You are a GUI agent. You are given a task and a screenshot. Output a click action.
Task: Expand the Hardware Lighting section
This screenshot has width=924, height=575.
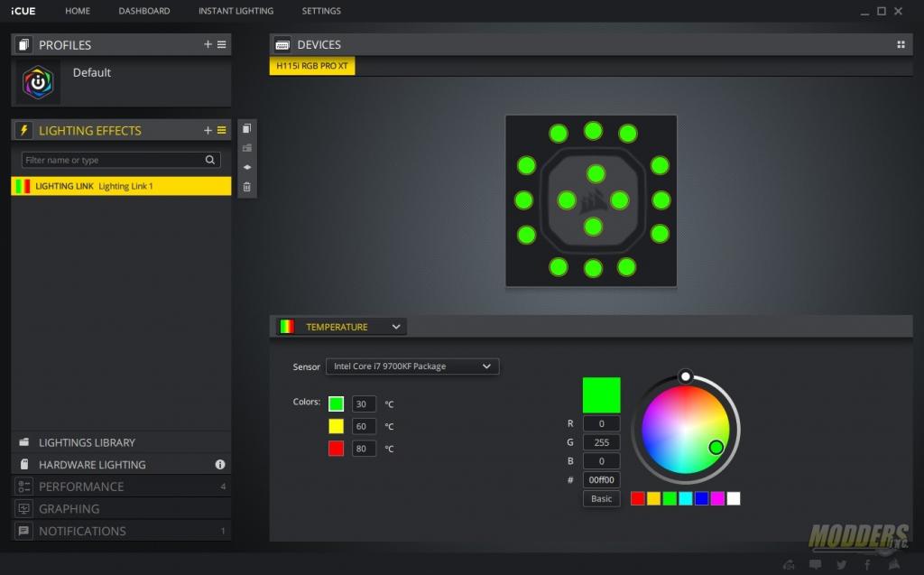(x=122, y=465)
